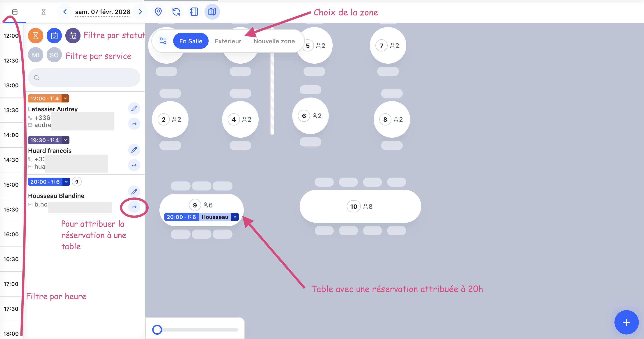Select the Nouvelle zone tab
This screenshot has height=339, width=644.
[x=274, y=41]
